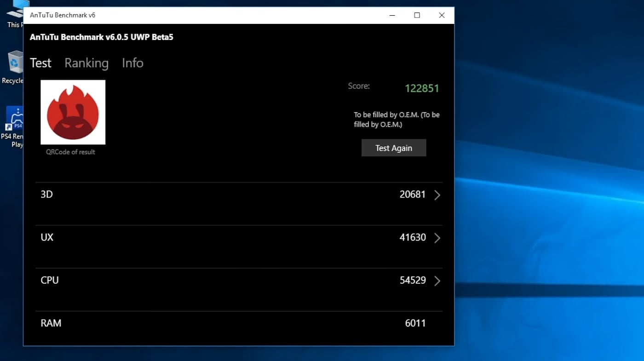Expand the UX score details
This screenshot has width=644, height=361.
point(437,238)
